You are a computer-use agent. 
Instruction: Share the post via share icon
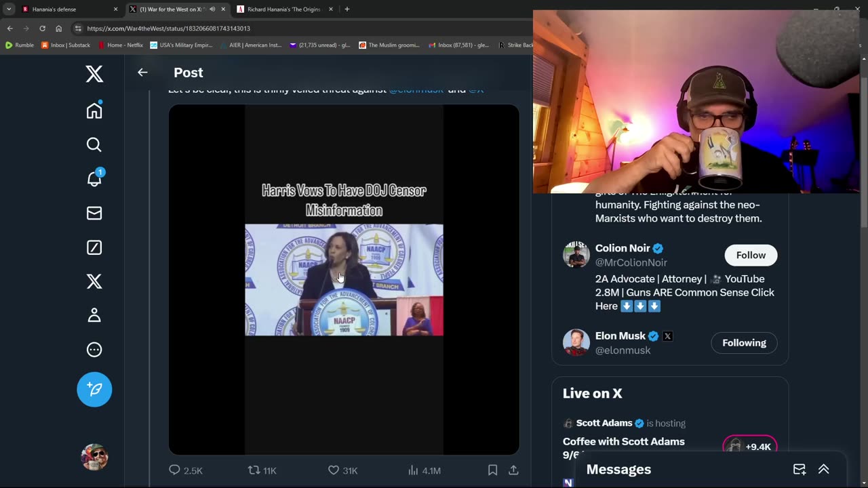(x=513, y=470)
